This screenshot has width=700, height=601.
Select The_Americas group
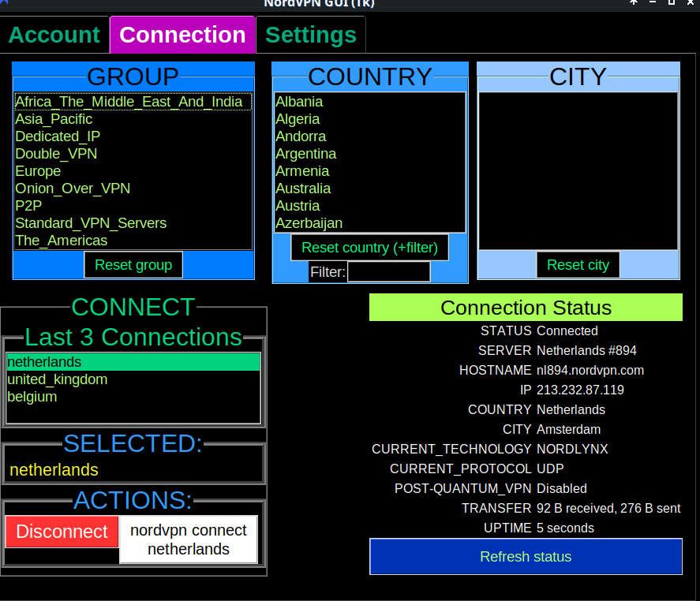pos(133,241)
